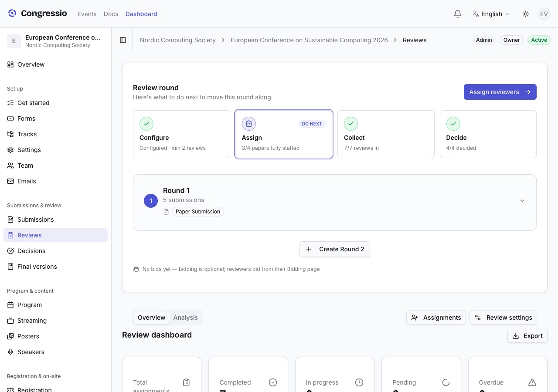Image resolution: width=558 pixels, height=392 pixels.
Task: Click the Assign reviewers button
Action: 500,92
